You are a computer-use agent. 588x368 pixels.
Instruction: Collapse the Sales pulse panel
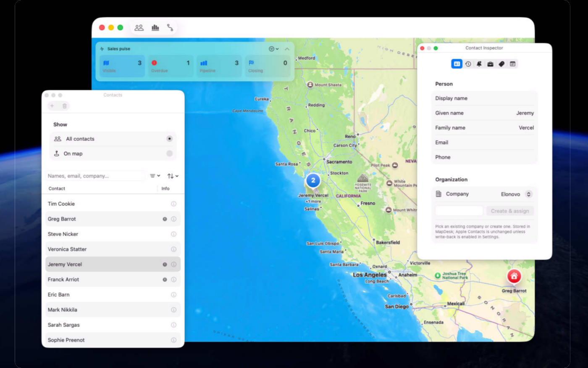point(287,49)
